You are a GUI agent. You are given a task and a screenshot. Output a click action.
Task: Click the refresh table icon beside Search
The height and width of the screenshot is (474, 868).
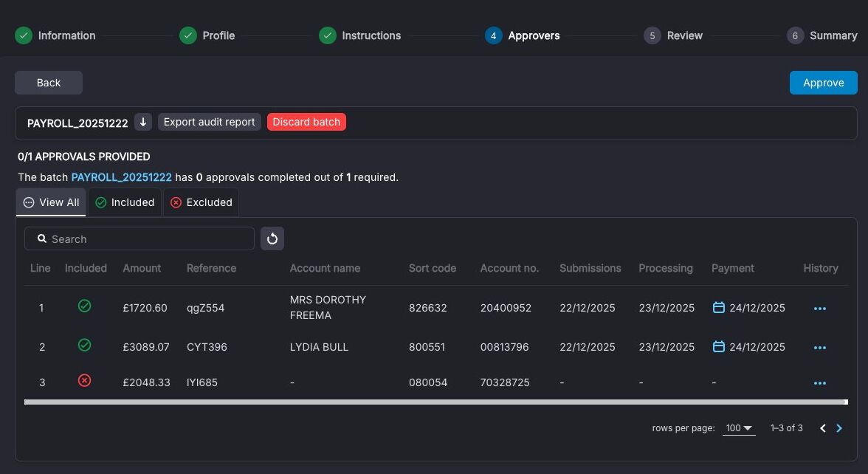click(272, 238)
